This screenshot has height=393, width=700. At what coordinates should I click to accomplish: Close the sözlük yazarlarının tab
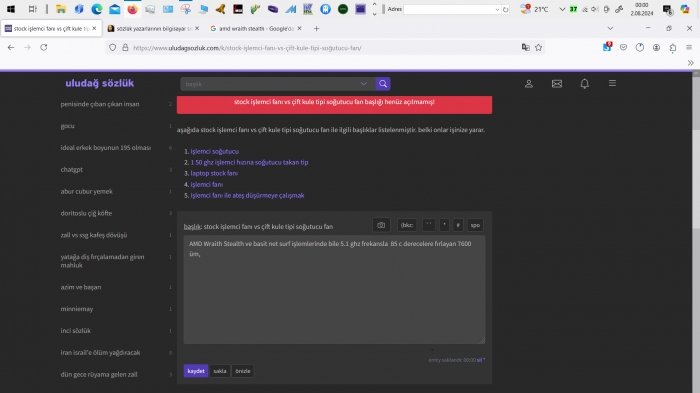[x=197, y=28]
